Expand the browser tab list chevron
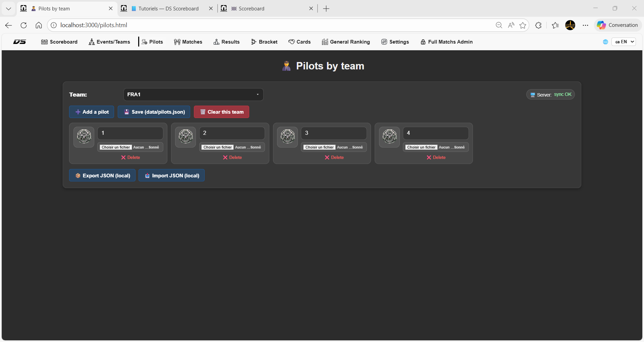644x342 pixels. 9,9
